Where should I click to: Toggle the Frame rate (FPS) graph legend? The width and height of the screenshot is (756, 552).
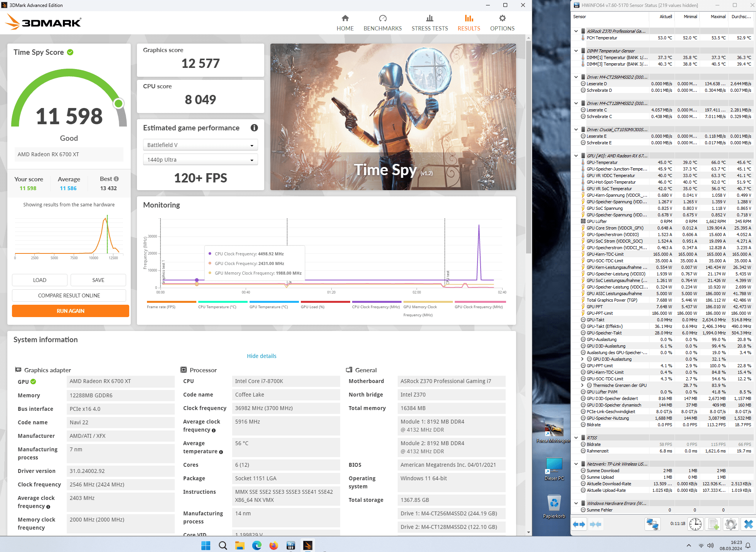(x=172, y=305)
